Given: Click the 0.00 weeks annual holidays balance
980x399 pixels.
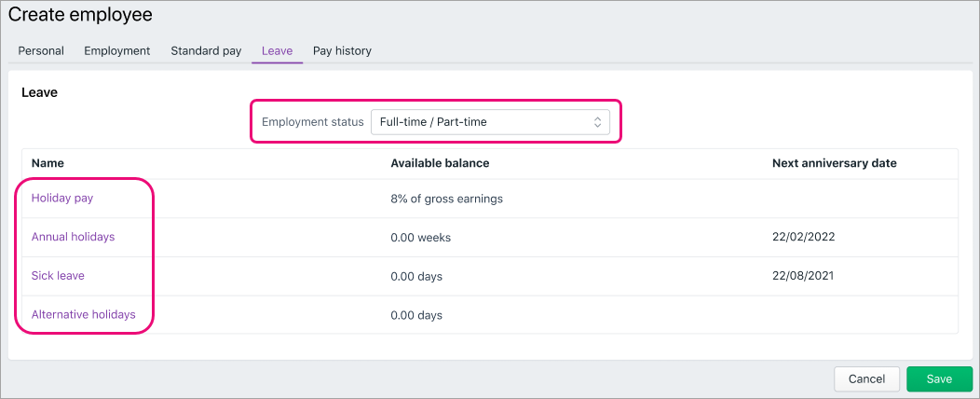Looking at the screenshot, I should (421, 238).
